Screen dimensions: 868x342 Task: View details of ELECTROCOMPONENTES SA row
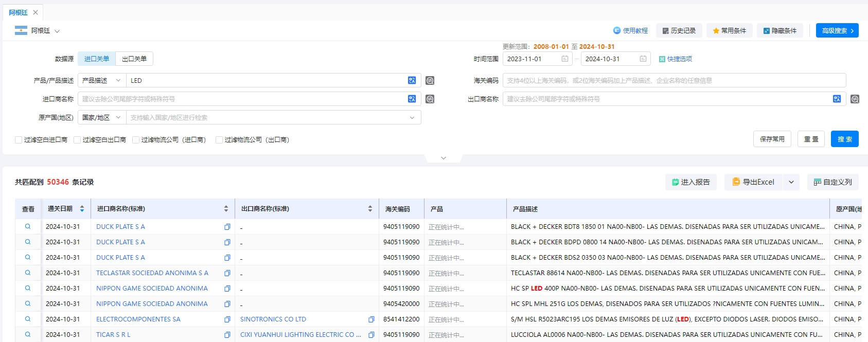28,319
